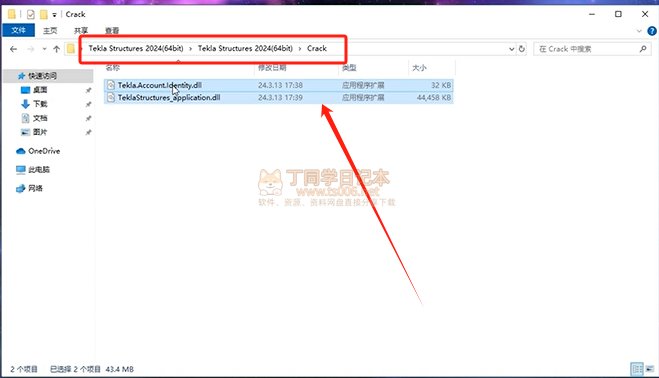Click the pin icon beside 桌面
659x378 pixels.
coord(88,90)
